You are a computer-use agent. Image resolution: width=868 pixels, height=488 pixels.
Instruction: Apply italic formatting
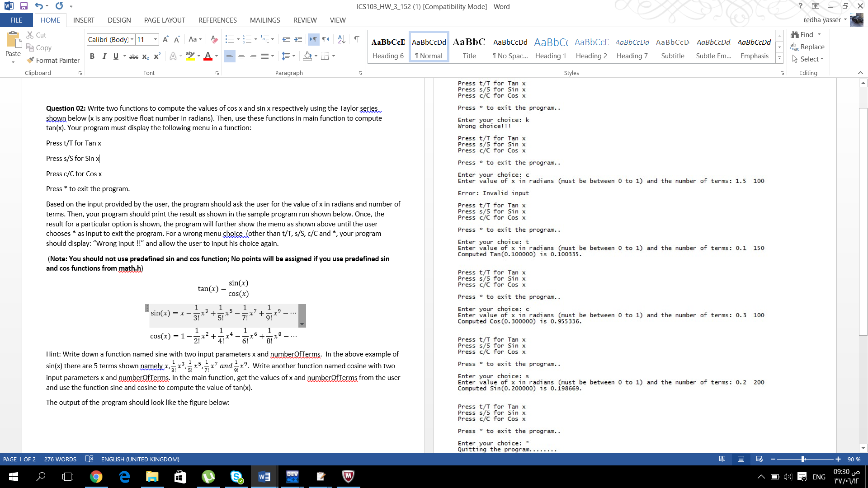coord(104,56)
